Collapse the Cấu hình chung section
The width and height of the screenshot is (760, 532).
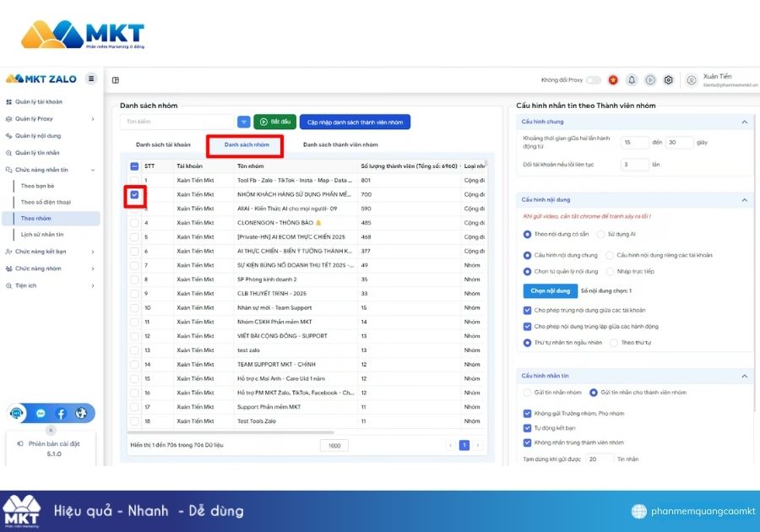click(x=744, y=122)
